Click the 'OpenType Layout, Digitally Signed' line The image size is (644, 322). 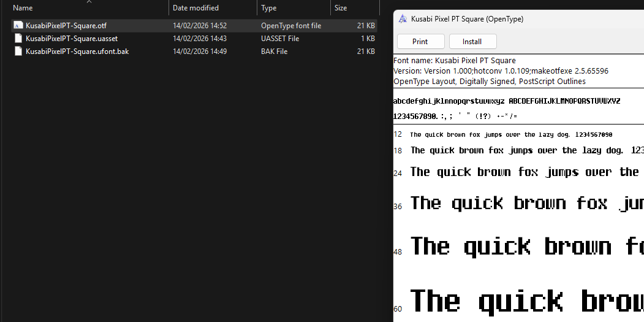pos(490,82)
